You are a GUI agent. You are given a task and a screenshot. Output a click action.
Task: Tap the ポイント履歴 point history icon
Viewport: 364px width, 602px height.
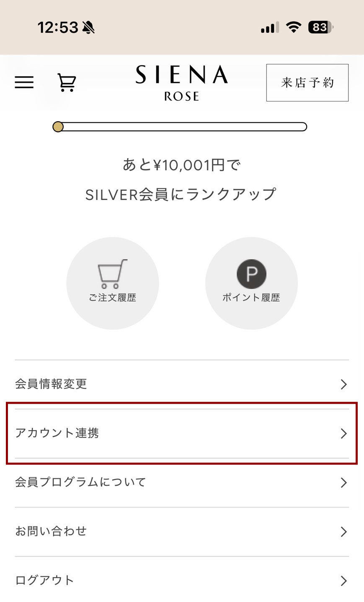point(251,283)
